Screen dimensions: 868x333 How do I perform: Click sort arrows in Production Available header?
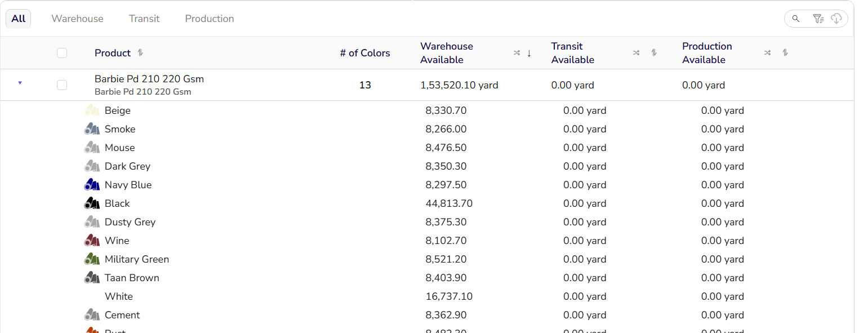tap(785, 53)
